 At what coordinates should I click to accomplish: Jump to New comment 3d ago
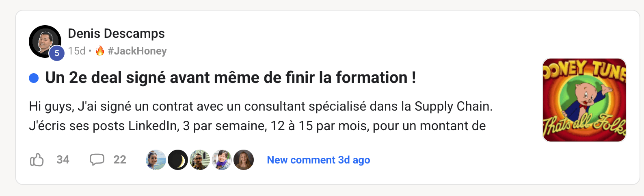click(318, 160)
